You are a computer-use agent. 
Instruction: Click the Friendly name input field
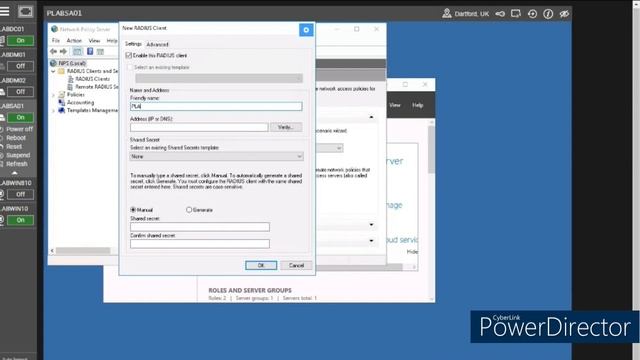(216, 107)
